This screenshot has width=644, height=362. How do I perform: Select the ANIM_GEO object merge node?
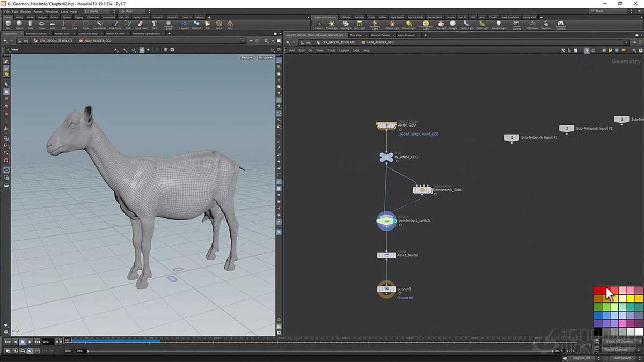point(386,124)
